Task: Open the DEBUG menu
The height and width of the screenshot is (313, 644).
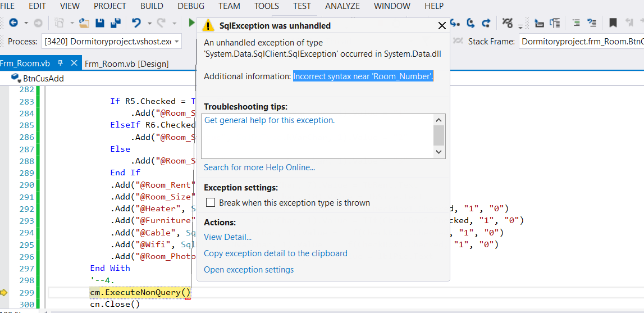Action: [191, 6]
